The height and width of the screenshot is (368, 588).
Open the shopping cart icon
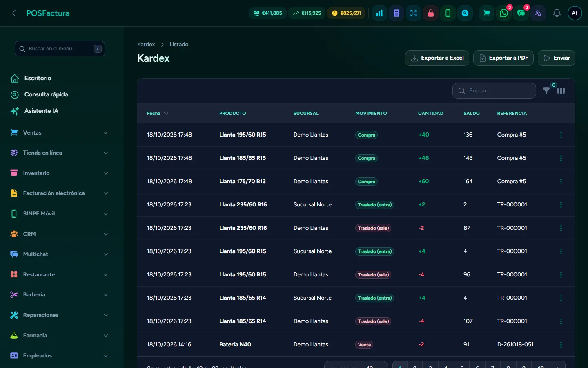[487, 13]
